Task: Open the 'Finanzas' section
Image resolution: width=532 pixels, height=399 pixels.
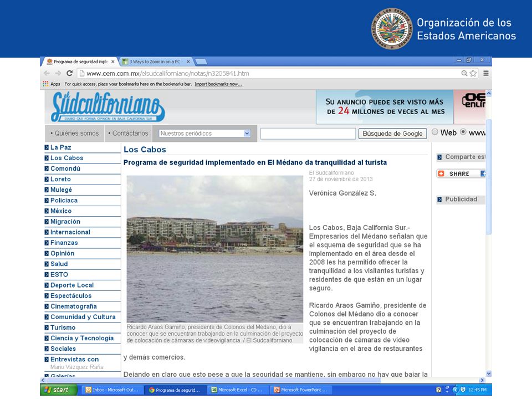Action: [64, 243]
